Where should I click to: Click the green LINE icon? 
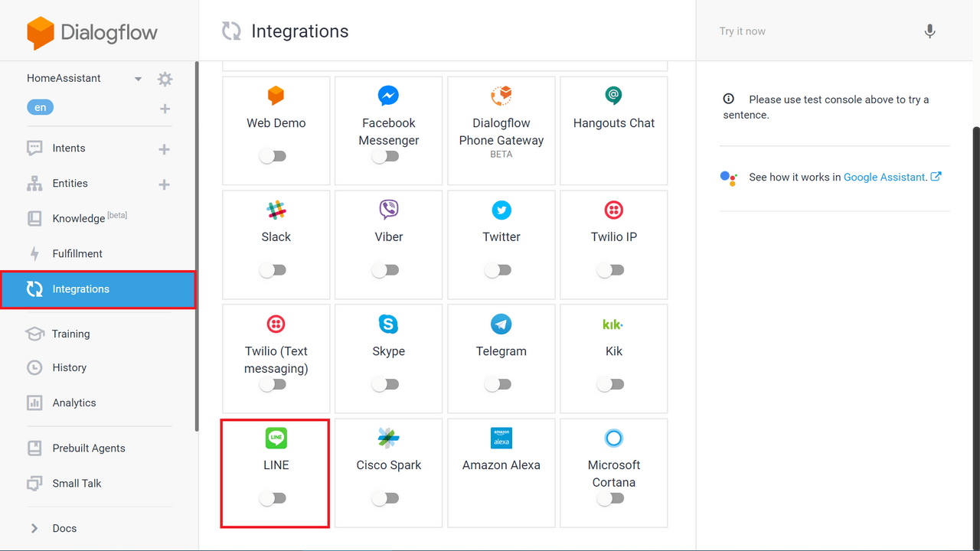click(x=276, y=438)
